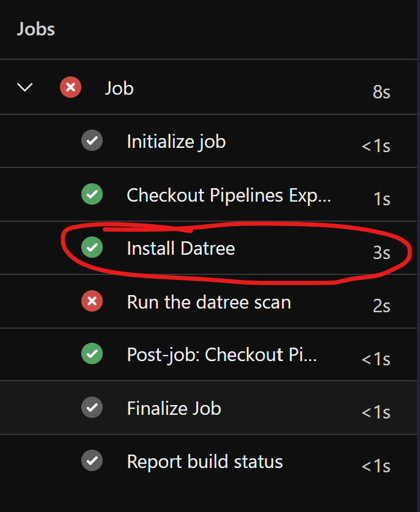Click red error icon for Run the datree scan
This screenshot has width=420, height=512.
(x=92, y=301)
